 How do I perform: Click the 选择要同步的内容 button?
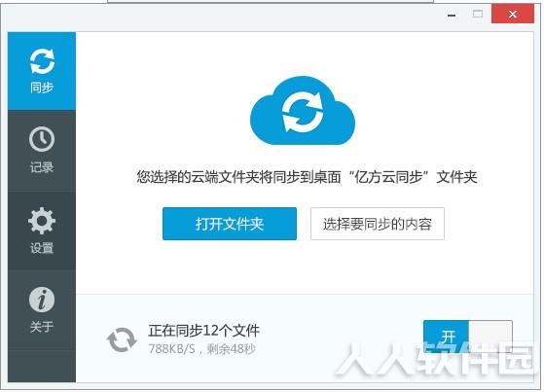378,224
